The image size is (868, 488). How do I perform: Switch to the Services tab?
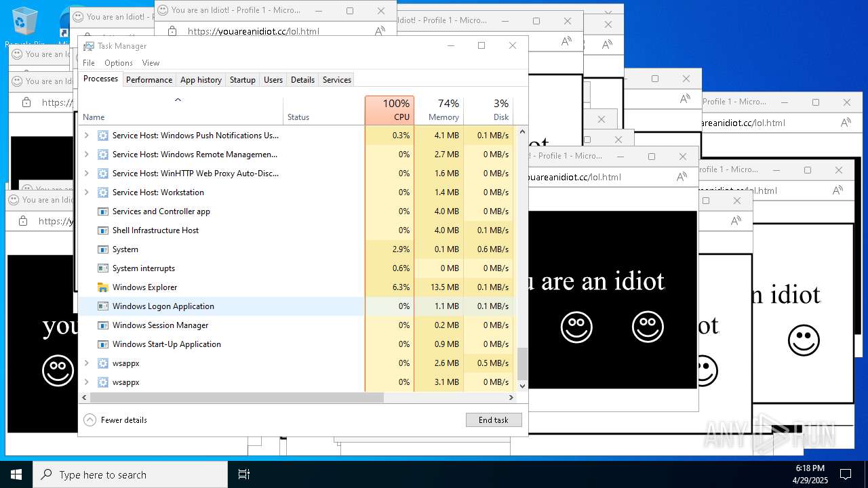tap(337, 79)
